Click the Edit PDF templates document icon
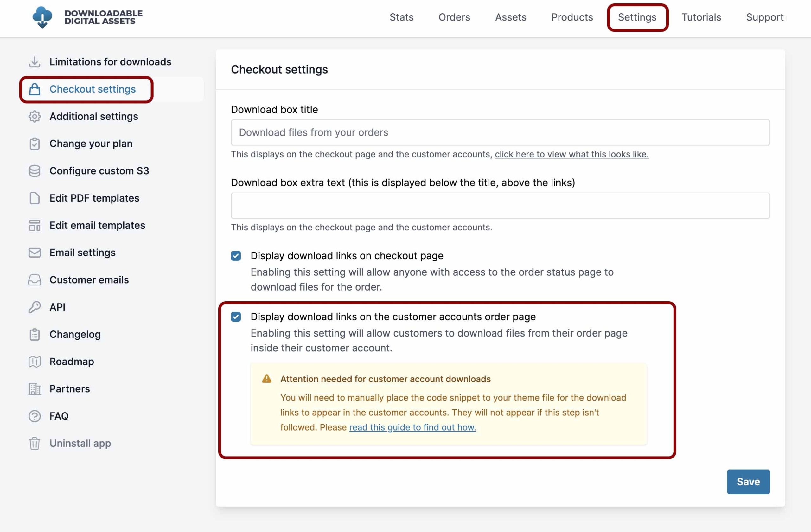 coord(35,198)
